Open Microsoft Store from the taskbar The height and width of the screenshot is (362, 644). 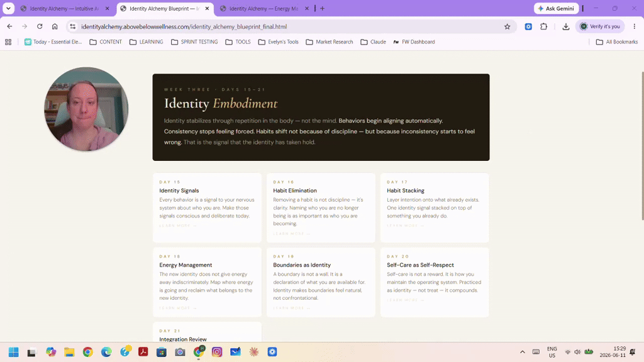(x=162, y=352)
